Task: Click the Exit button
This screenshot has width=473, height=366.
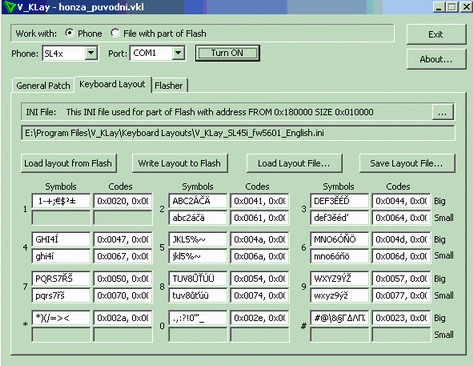Action: (x=436, y=34)
